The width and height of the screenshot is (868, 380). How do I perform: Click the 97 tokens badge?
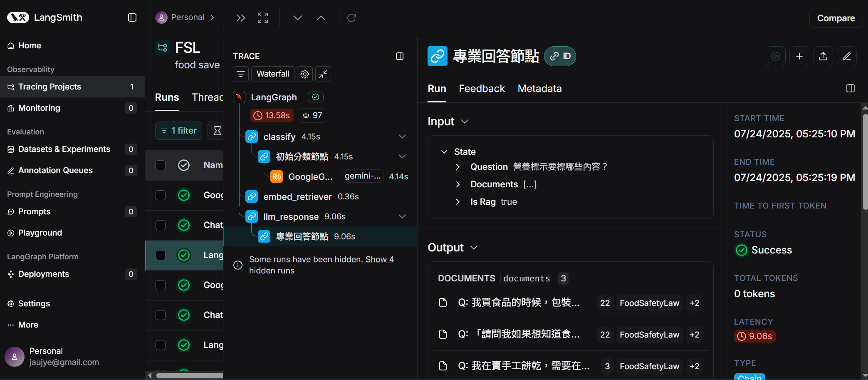point(312,115)
